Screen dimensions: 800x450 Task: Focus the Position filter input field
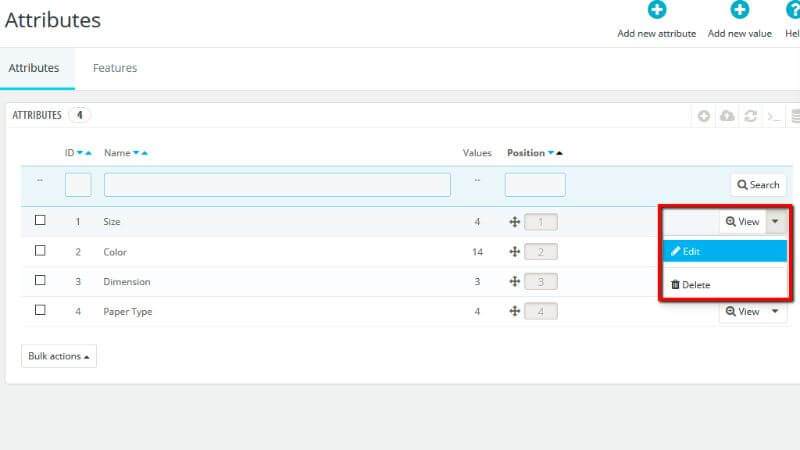click(x=535, y=185)
